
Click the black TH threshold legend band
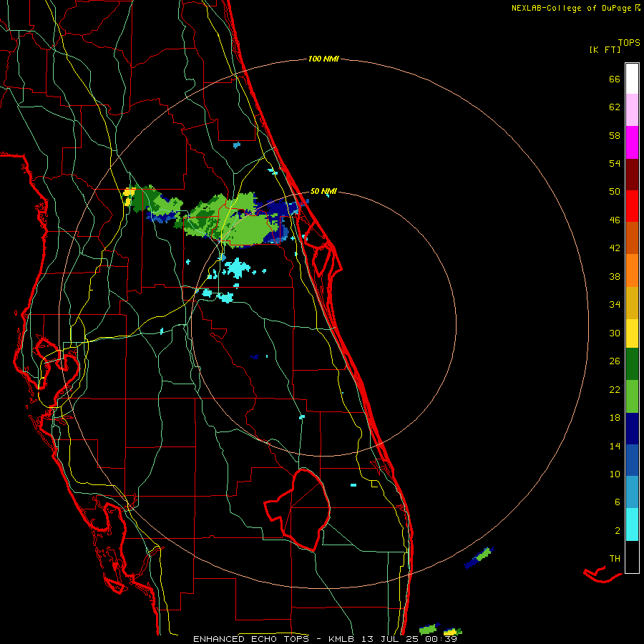[632, 557]
